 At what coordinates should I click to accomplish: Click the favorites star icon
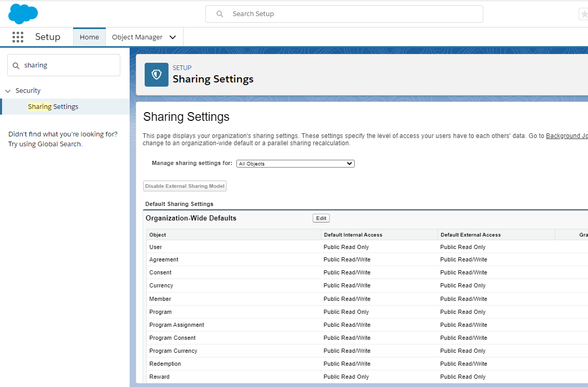point(584,14)
